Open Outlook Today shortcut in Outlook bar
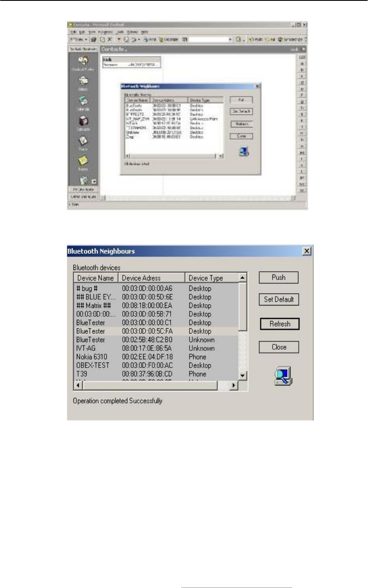 (83, 63)
